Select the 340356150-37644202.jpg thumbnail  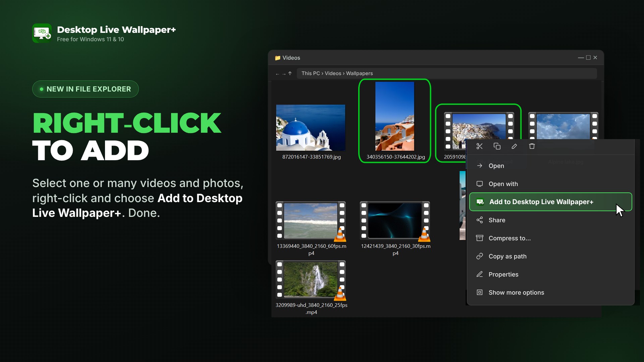pos(394,116)
